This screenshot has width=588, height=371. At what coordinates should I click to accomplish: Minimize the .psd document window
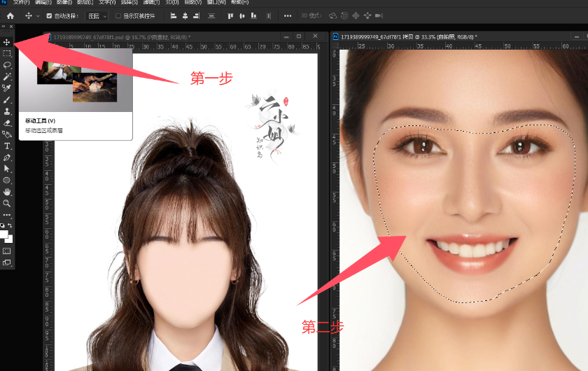tap(286, 36)
